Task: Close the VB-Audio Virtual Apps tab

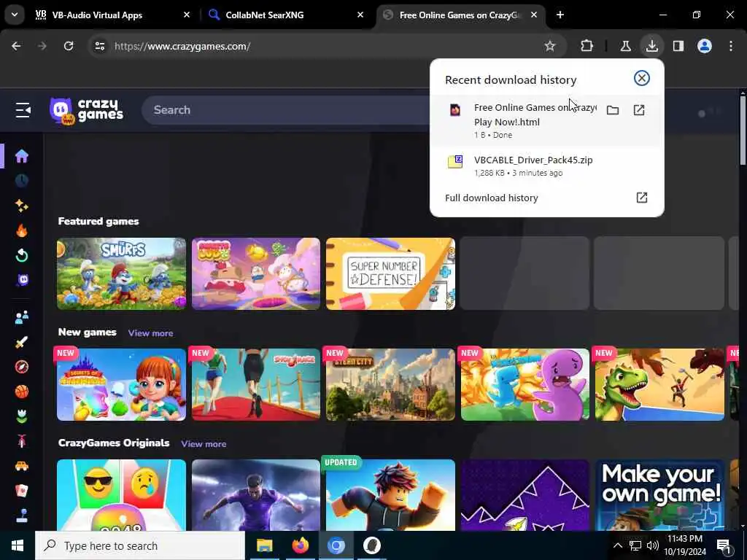Action: click(187, 15)
